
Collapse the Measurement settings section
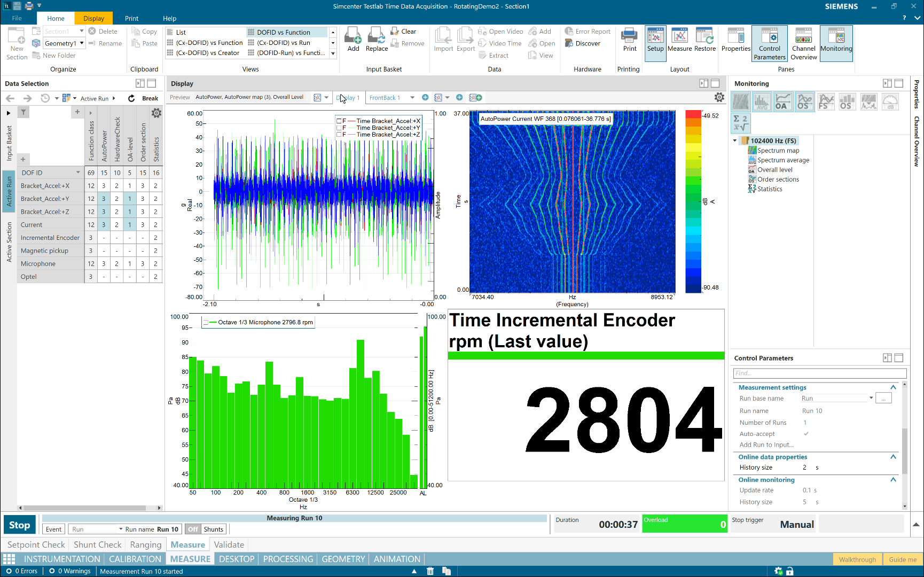[893, 387]
